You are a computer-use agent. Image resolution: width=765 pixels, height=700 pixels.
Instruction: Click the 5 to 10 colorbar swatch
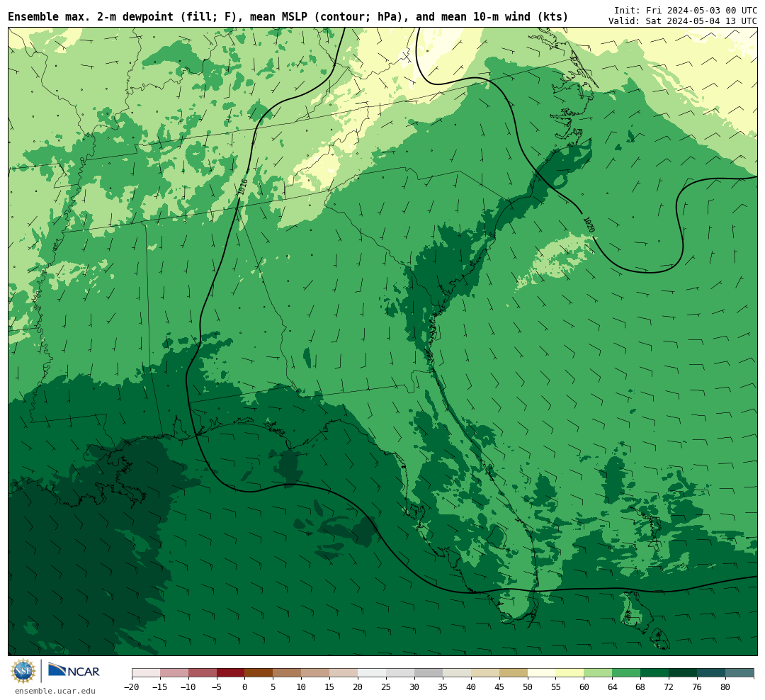(x=287, y=673)
